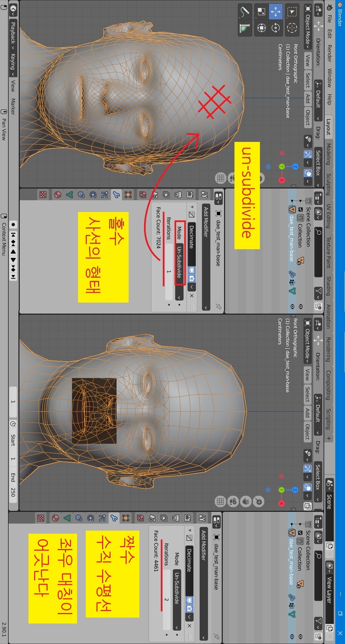Start forward animation playback
Viewport: 345px width, 644px height.
tap(13, 260)
